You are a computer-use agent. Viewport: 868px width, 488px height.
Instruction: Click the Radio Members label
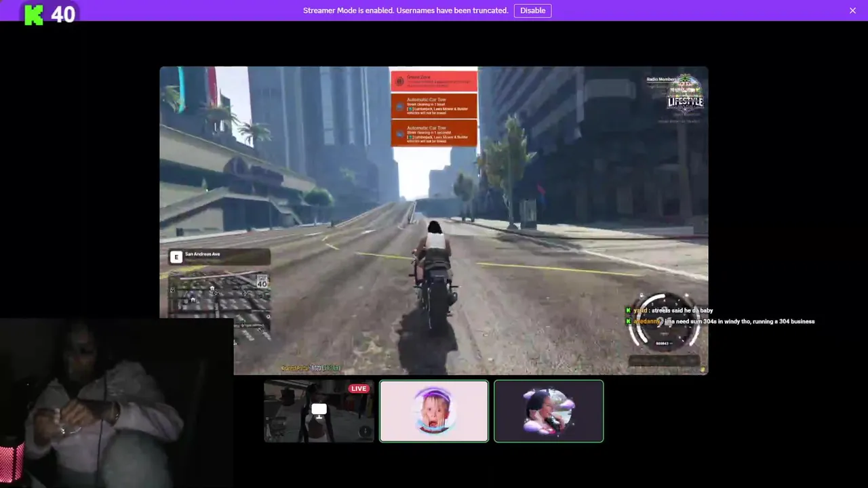coord(661,79)
